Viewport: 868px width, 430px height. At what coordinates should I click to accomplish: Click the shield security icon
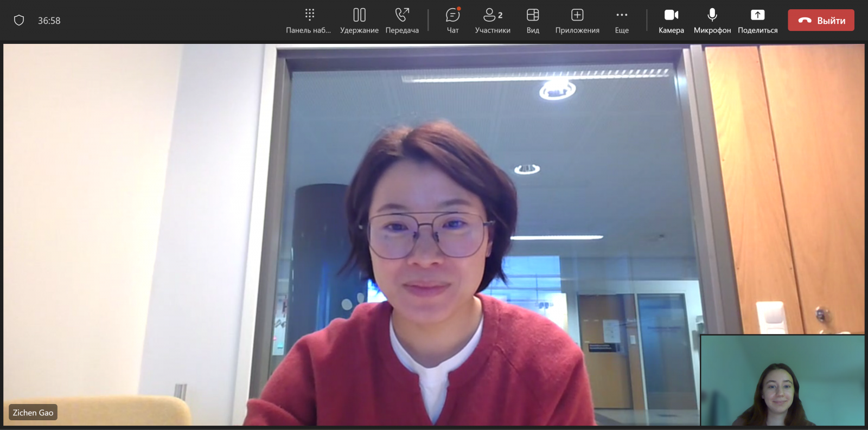[19, 21]
